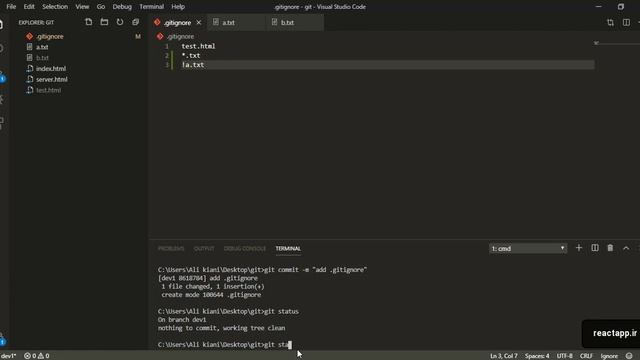Click line 1 text 'test.html' in editor
Screen dimensions: 640x360
point(198,46)
